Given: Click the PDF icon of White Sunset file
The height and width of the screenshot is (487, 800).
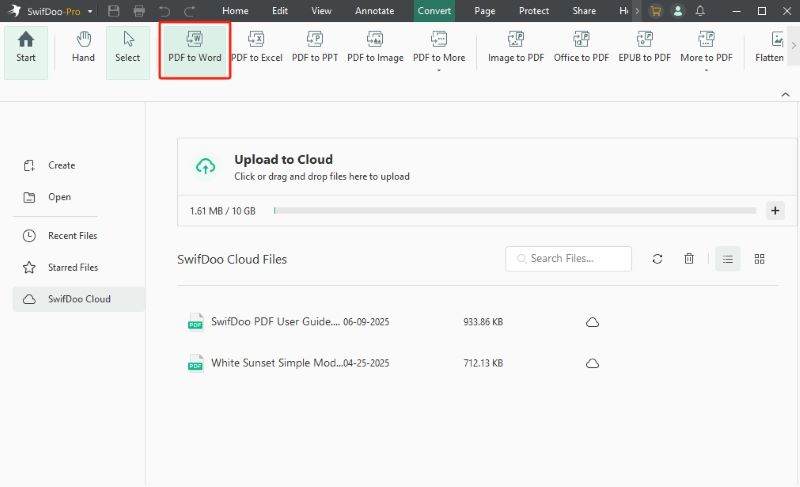Looking at the screenshot, I should click(195, 364).
